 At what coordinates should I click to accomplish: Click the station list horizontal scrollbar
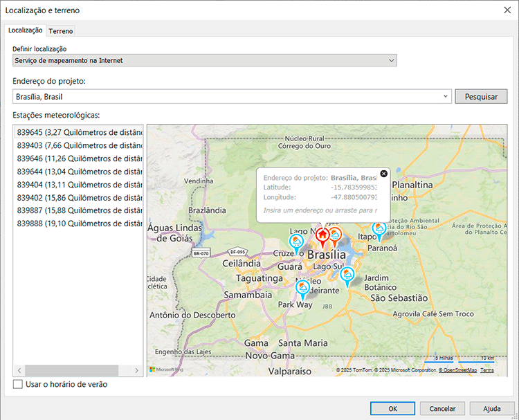point(72,371)
